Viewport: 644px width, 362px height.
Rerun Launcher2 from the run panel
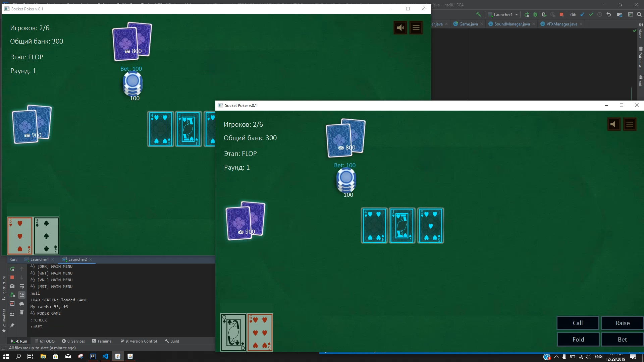(12, 269)
